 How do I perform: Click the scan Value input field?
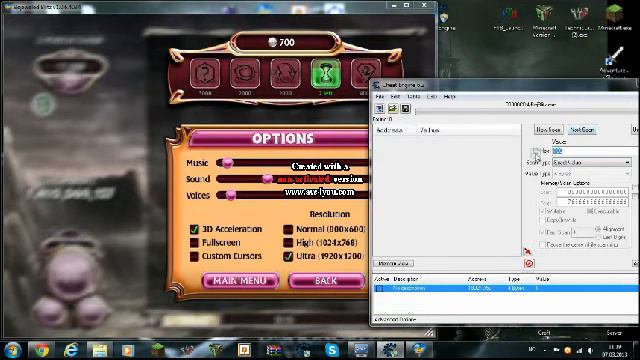coord(595,151)
